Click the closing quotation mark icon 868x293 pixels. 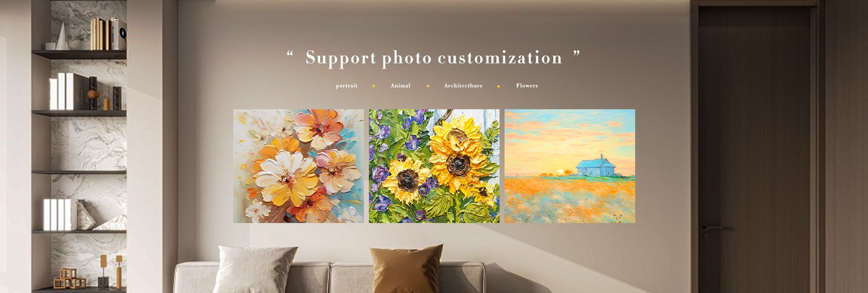click(x=576, y=54)
